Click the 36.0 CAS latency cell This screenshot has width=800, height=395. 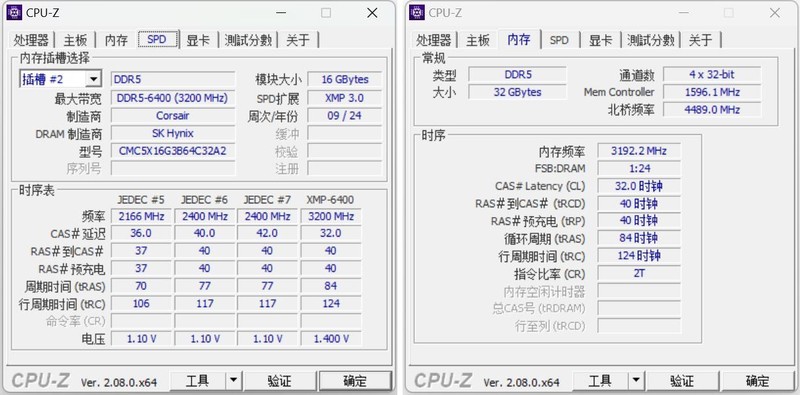point(141,233)
